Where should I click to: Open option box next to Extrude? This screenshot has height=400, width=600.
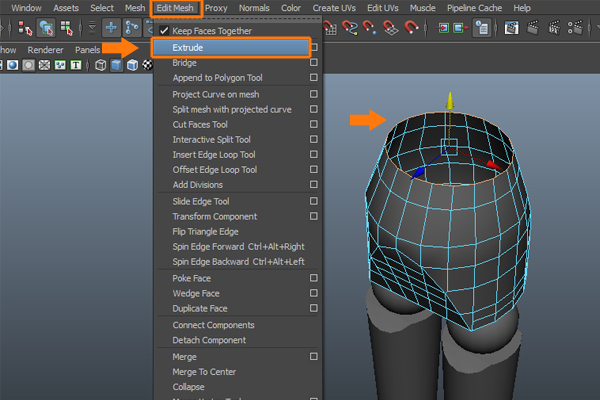314,47
